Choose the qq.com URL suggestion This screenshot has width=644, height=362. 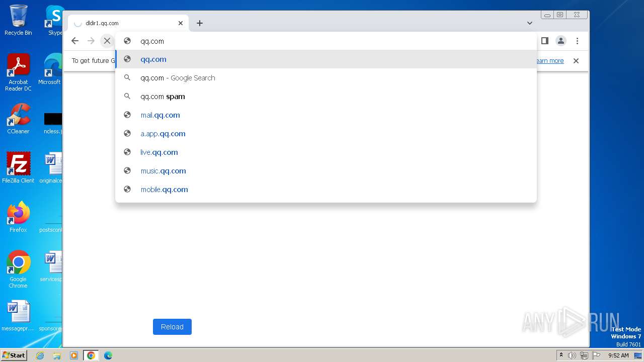tap(326, 59)
